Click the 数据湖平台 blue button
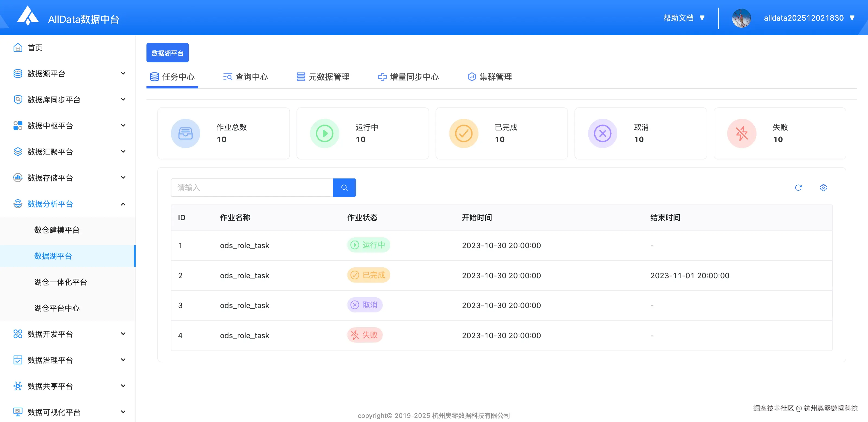868x422 pixels. (167, 53)
